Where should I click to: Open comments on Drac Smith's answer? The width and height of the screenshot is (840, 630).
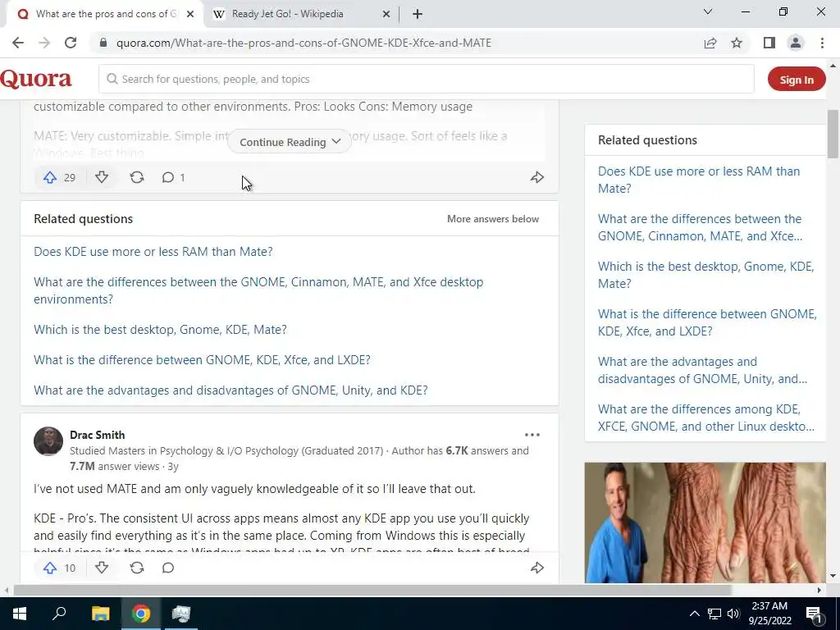click(x=168, y=568)
